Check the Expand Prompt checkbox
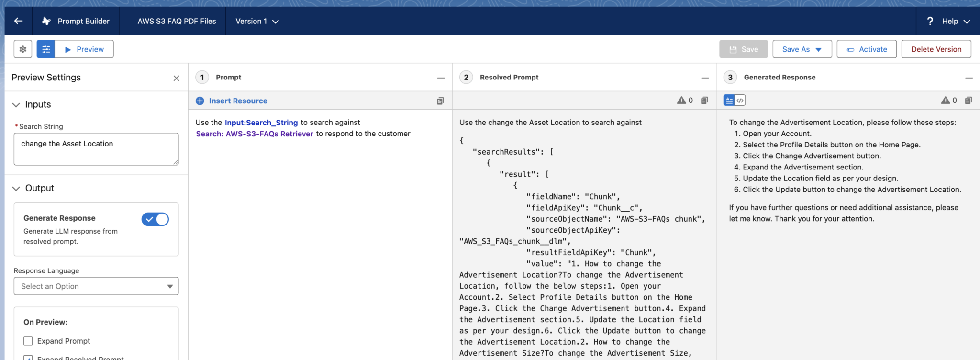This screenshot has width=980, height=360. [28, 341]
